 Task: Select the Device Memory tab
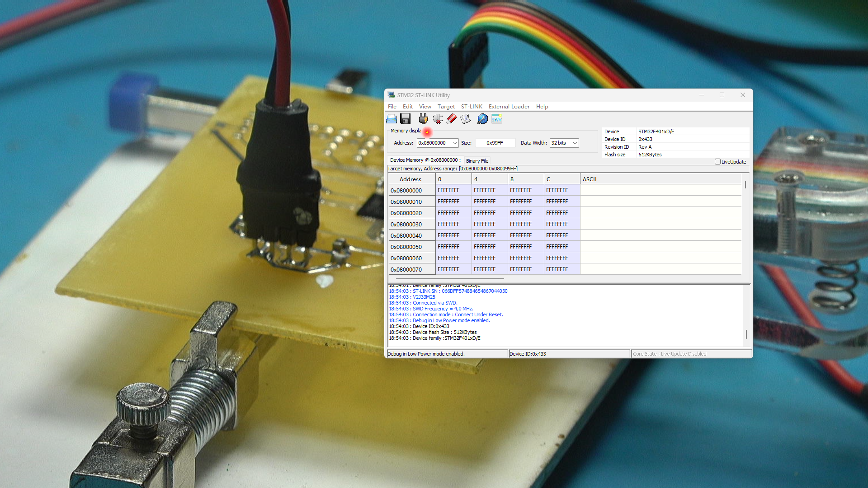tap(425, 160)
